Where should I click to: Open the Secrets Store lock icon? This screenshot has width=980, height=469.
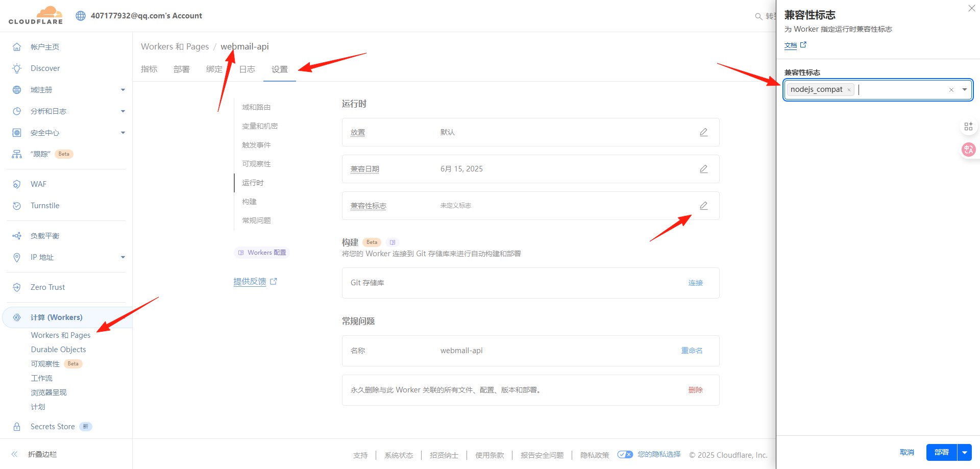[x=17, y=426]
